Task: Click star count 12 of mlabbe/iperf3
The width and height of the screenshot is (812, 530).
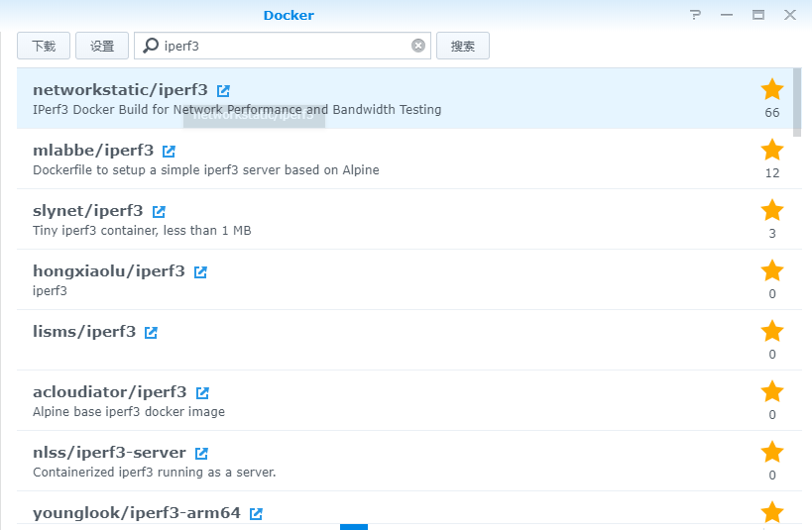Action: (772, 173)
